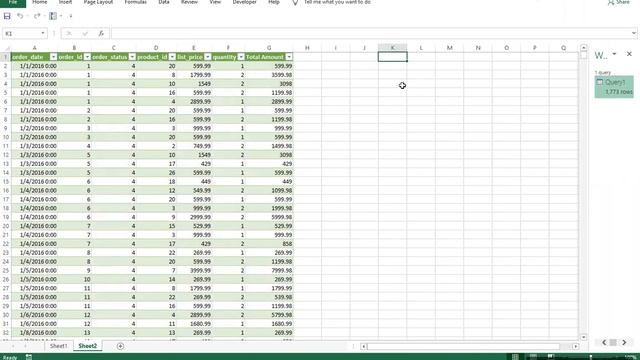
Task: Click the Insert Function fx icon
Action: [x=101, y=33]
